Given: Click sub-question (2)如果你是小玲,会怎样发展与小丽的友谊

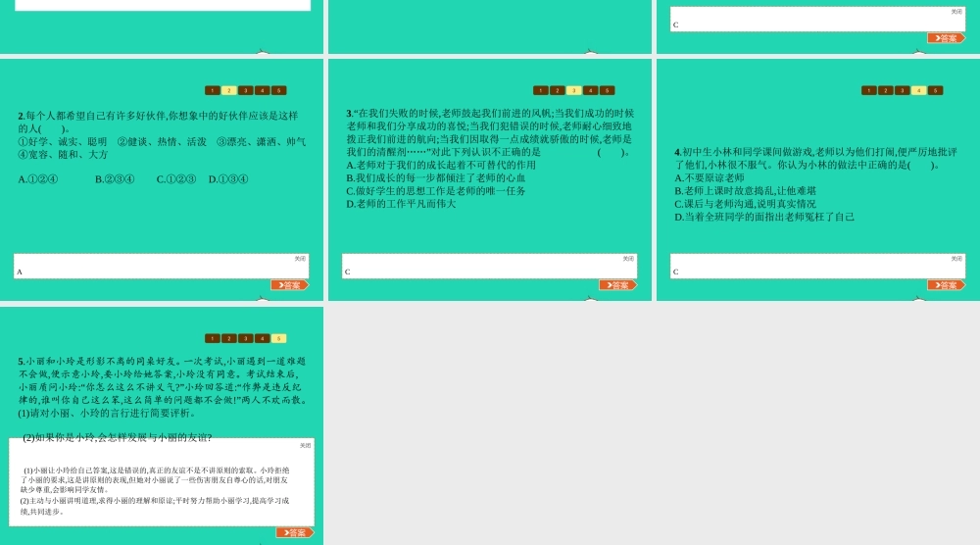Looking at the screenshot, I should click(118, 437).
